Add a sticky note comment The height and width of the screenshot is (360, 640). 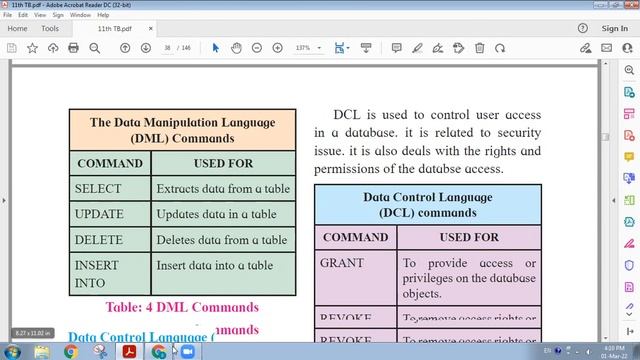click(396, 48)
